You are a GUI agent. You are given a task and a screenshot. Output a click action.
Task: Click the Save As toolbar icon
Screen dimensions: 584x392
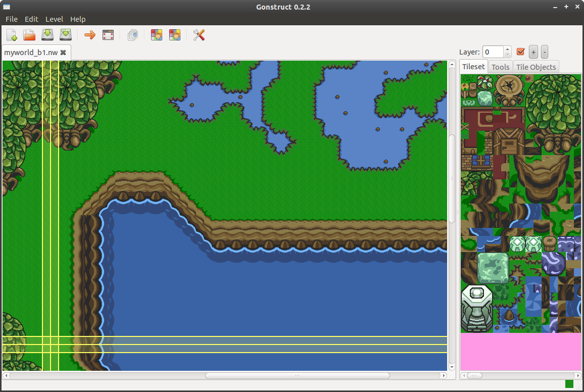(x=66, y=35)
